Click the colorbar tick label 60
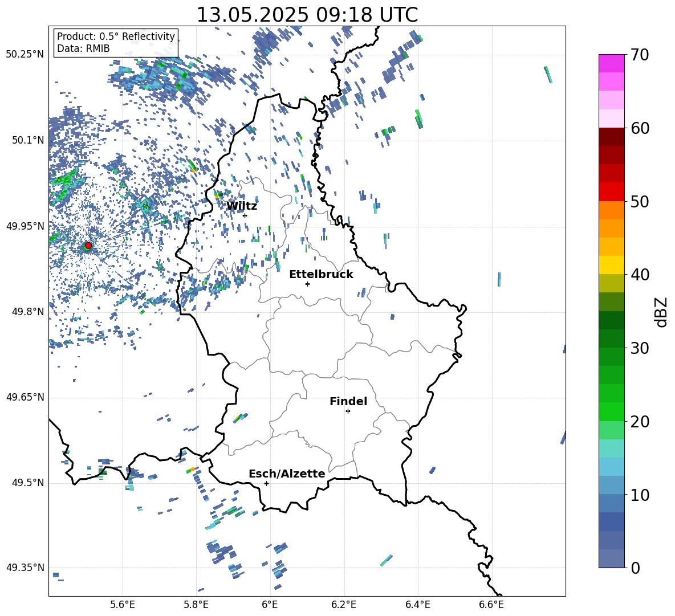 point(640,128)
